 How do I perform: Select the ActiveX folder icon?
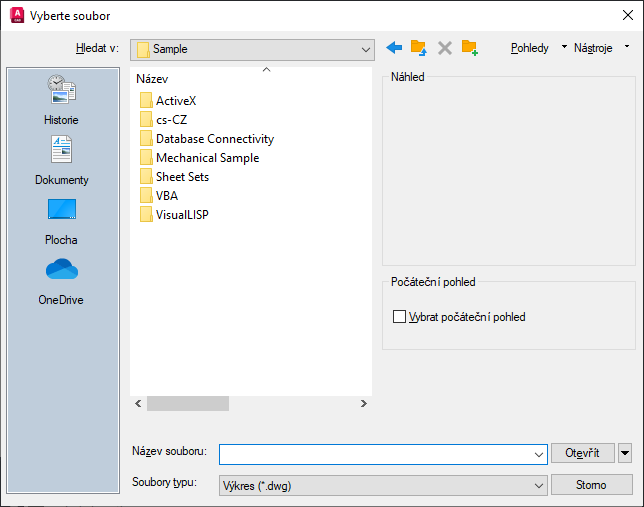point(146,100)
